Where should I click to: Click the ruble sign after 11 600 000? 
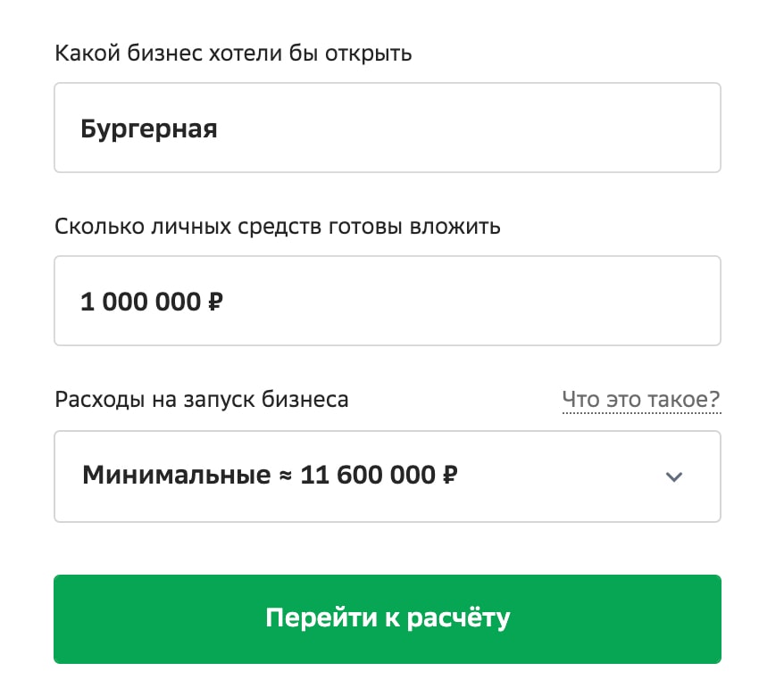449,475
